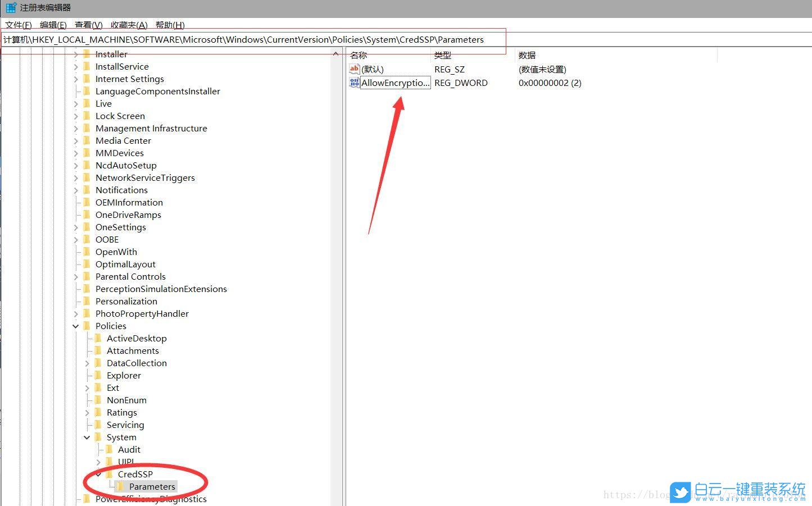Click the AllowEncryptionOracle DWORD value icon
The image size is (812, 506).
click(354, 83)
